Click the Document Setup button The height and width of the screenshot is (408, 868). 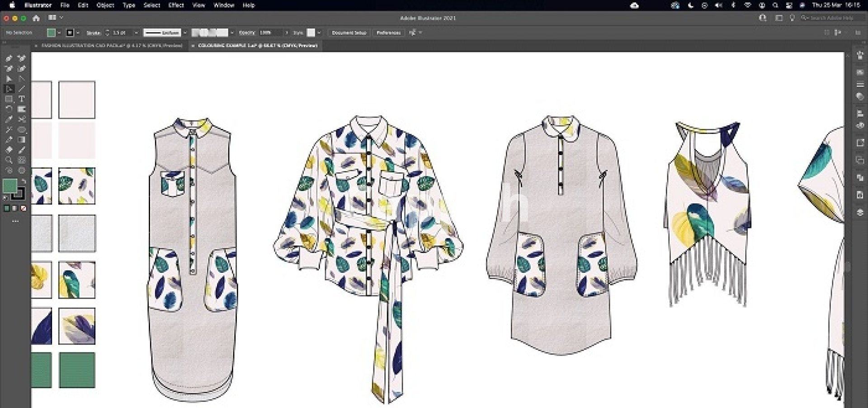[x=349, y=33]
